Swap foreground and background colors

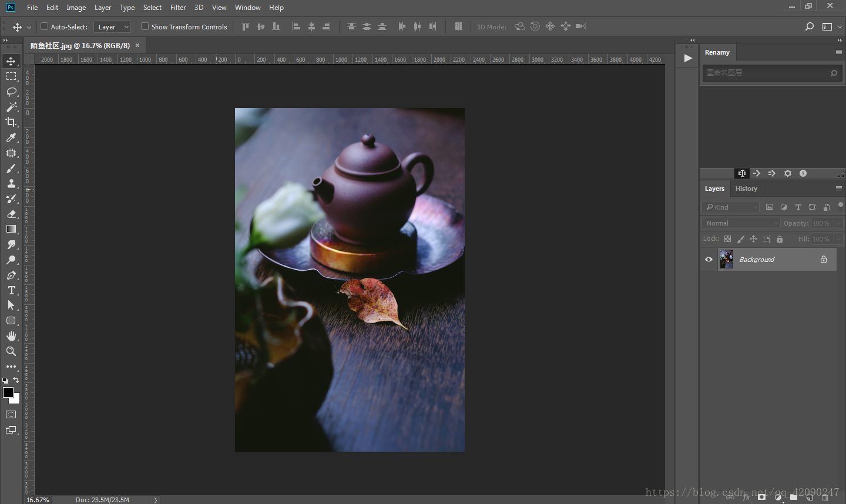point(16,380)
